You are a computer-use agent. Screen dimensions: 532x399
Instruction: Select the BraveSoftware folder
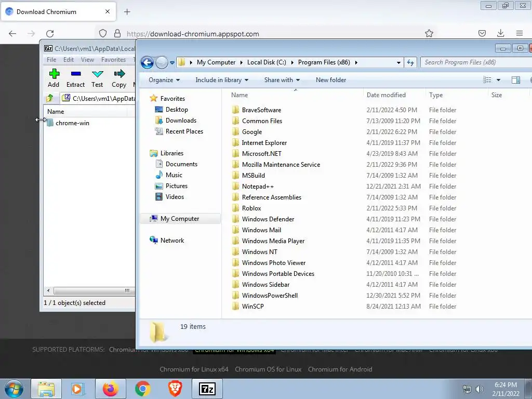[x=257, y=110]
